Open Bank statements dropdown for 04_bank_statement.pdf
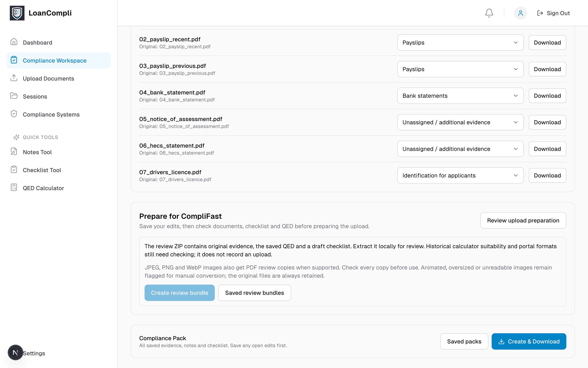The width and height of the screenshot is (588, 368). 460,96
